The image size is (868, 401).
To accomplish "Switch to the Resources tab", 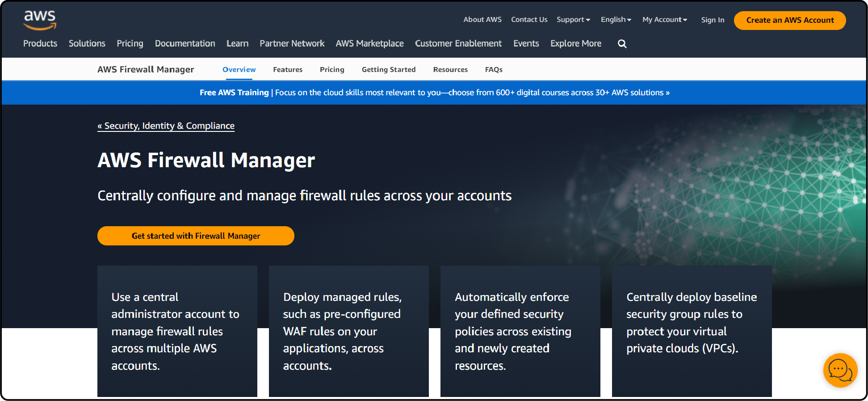I will [450, 70].
